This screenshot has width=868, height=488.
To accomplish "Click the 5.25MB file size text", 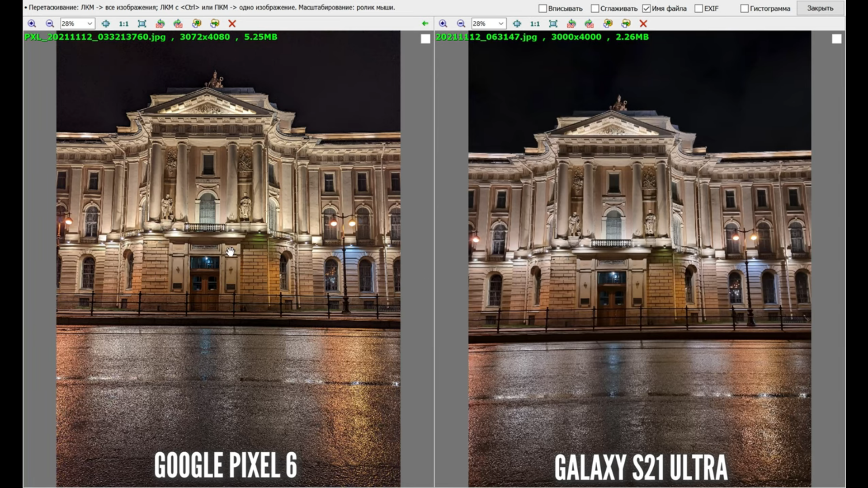I will pyautogui.click(x=261, y=37).
